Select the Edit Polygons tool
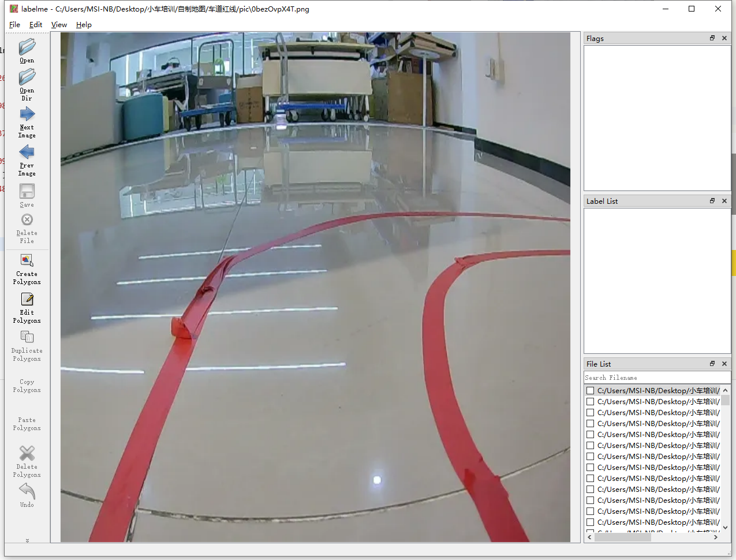 click(27, 299)
